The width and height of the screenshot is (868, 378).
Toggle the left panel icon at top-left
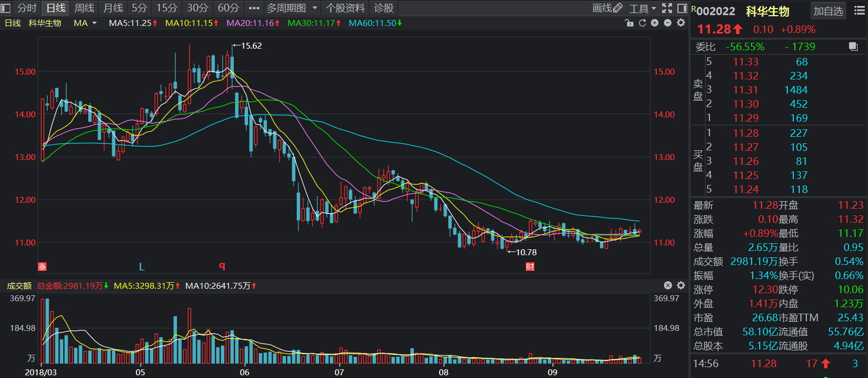pyautogui.click(x=6, y=8)
